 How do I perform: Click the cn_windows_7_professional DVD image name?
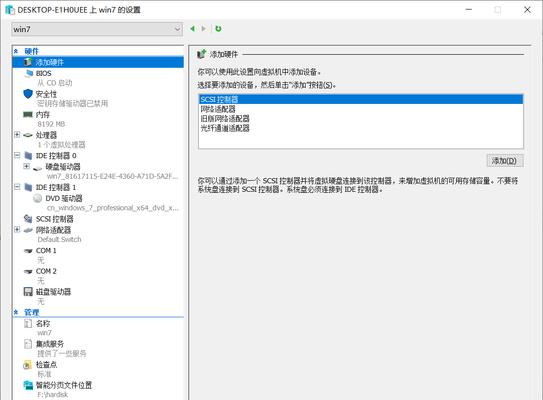point(113,208)
